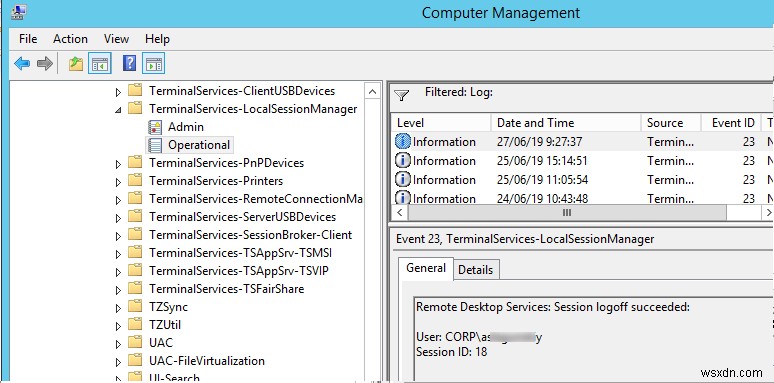Click folder icon of TerminalServices-Printers
774x383 pixels.
[135, 181]
